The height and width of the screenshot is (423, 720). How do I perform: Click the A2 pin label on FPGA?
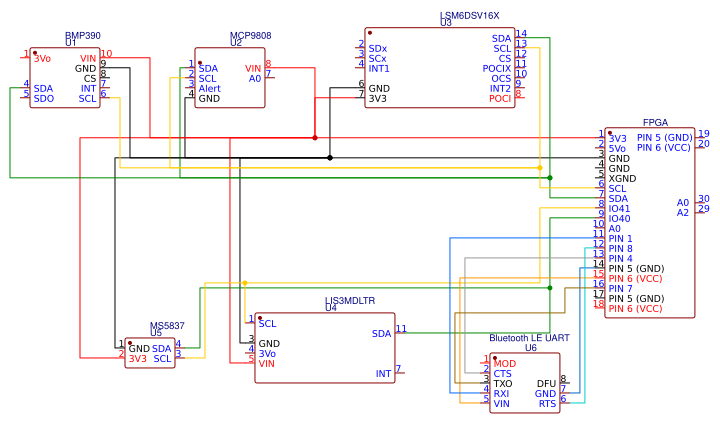point(683,213)
